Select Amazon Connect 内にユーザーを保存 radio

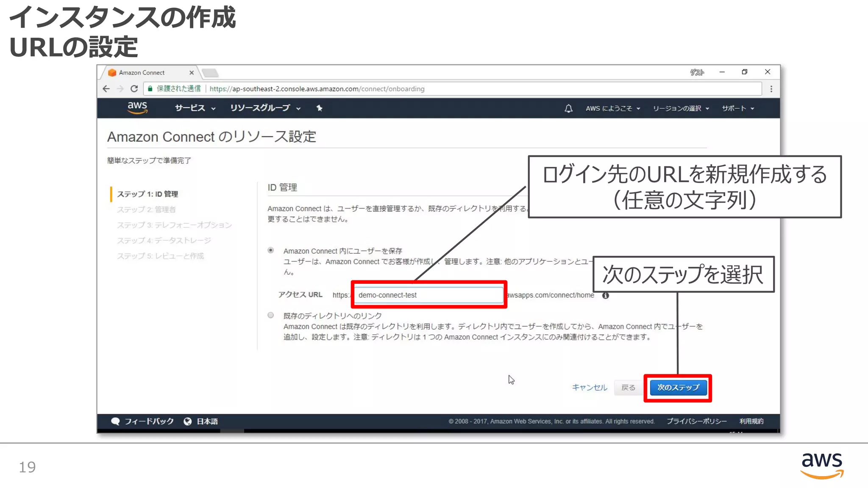pyautogui.click(x=271, y=250)
